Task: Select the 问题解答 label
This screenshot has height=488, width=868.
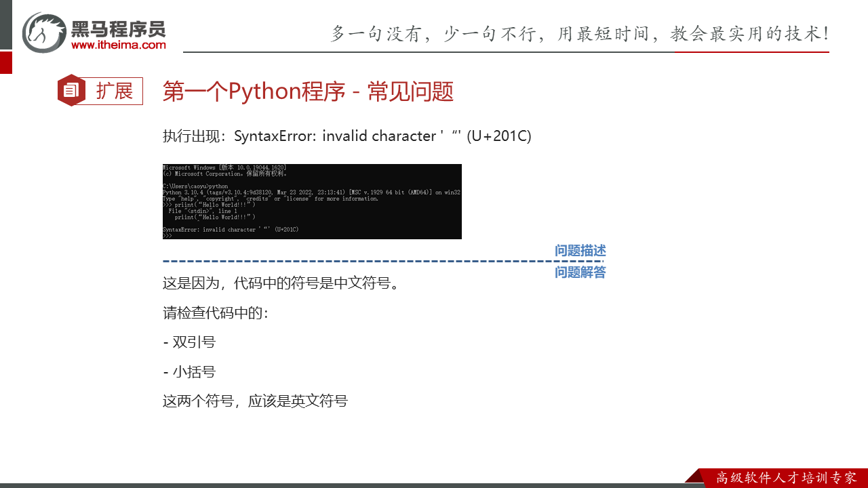Action: pyautogui.click(x=580, y=272)
